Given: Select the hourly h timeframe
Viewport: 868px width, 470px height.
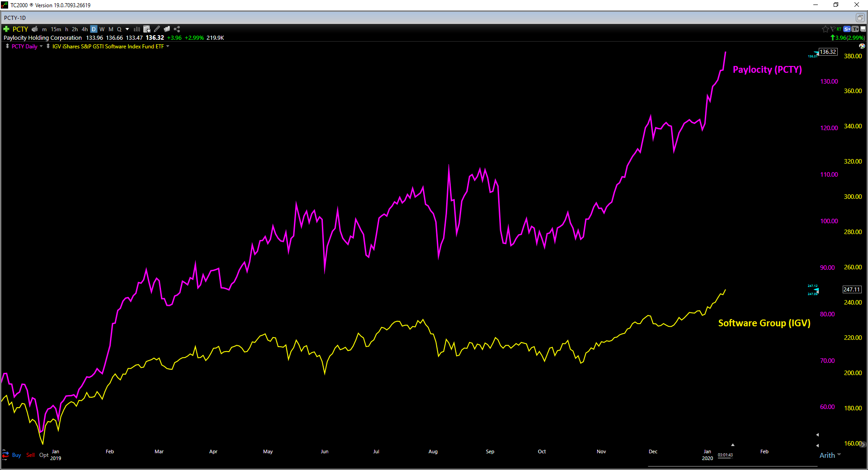Looking at the screenshot, I should pos(66,29).
